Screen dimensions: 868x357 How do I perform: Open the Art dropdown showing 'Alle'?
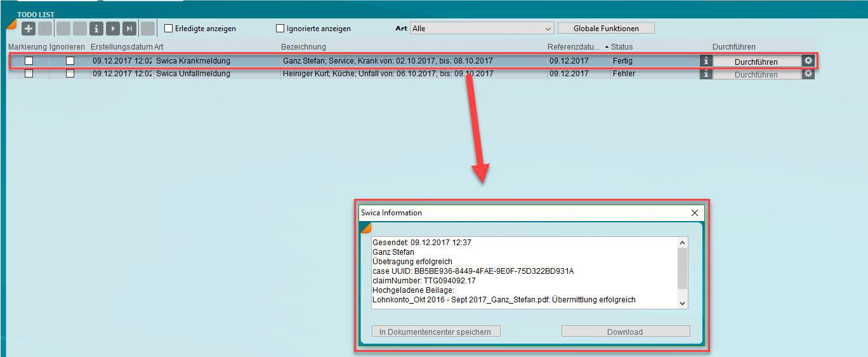[x=482, y=29]
